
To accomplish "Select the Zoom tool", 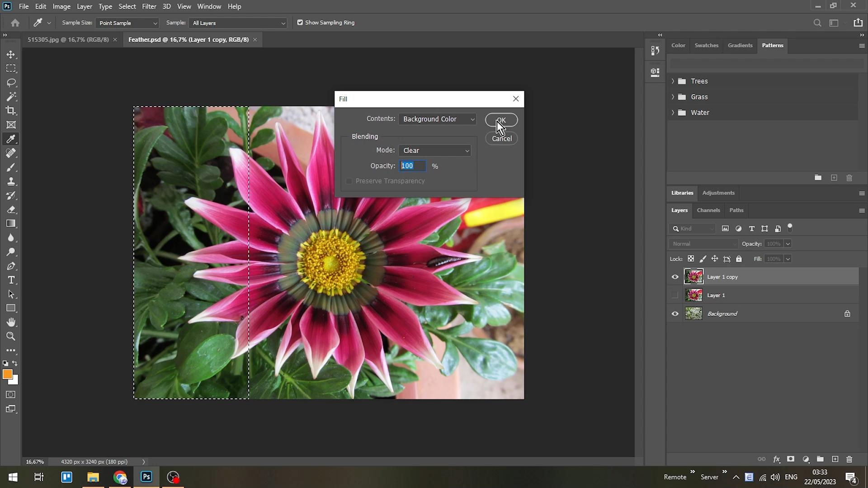I will point(11,336).
